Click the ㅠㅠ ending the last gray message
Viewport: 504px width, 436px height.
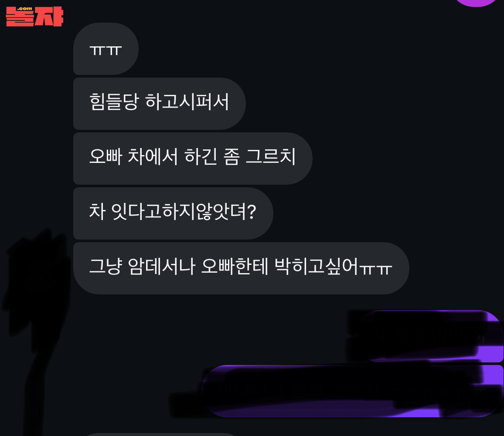click(376, 269)
